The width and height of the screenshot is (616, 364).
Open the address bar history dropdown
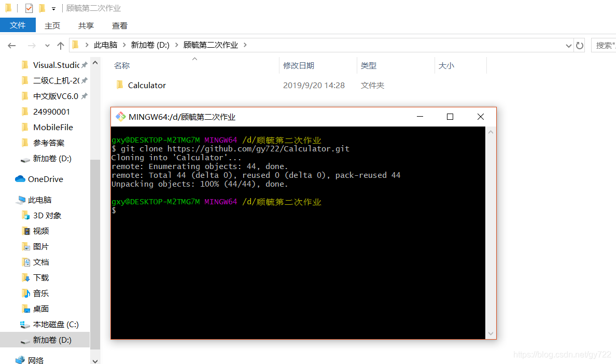point(568,46)
